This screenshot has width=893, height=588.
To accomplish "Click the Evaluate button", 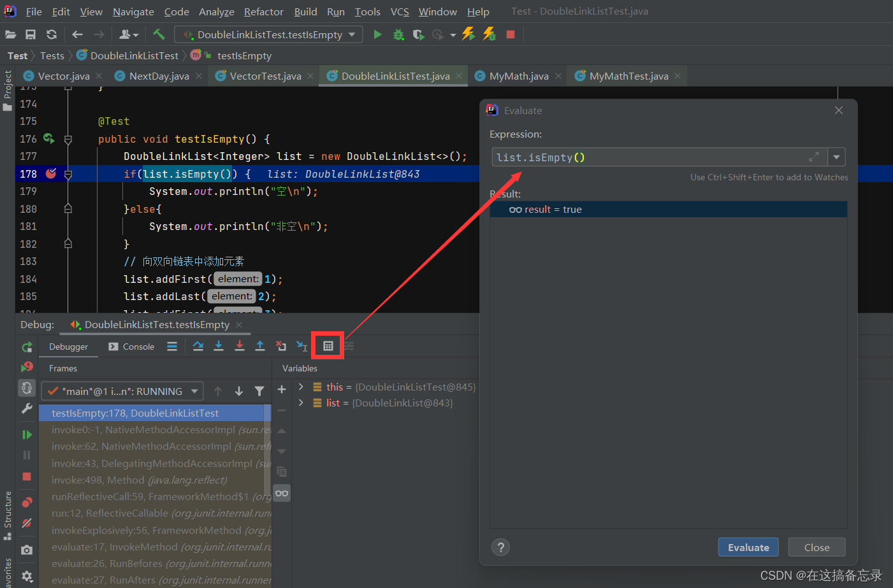I will (748, 547).
